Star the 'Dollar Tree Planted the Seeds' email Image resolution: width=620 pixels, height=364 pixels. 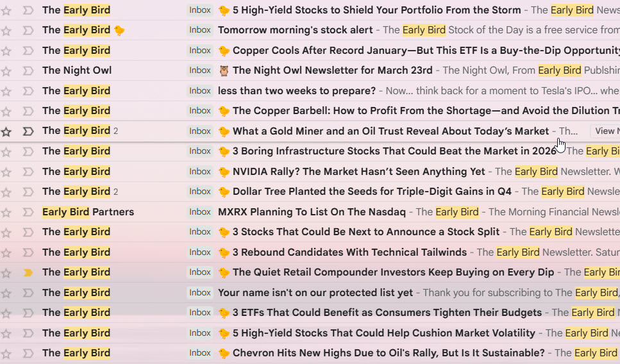6,192
